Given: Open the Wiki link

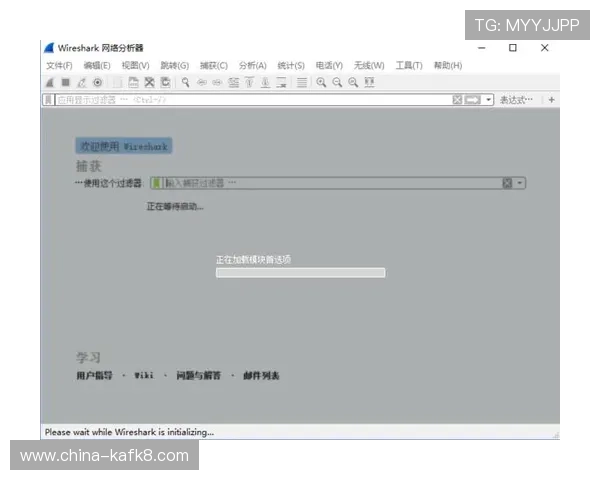Looking at the screenshot, I should [144, 376].
